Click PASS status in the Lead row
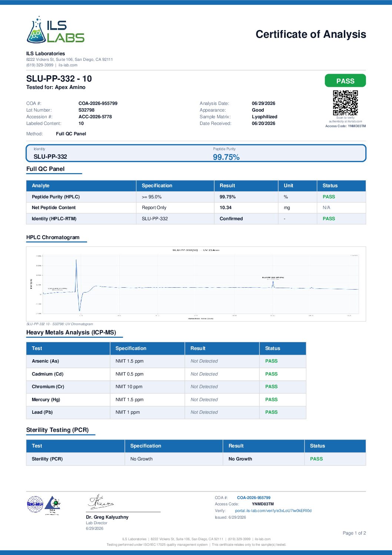Viewport: 392px width, 555px height. tap(271, 412)
